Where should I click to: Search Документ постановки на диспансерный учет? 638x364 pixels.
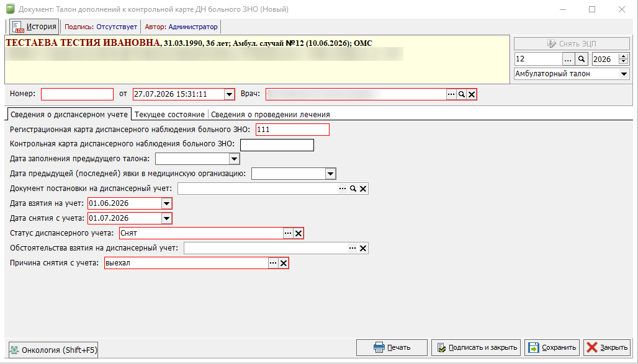(x=353, y=189)
